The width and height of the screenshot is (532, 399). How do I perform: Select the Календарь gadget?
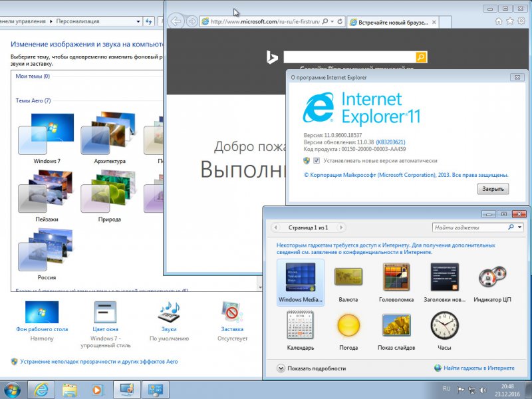click(301, 331)
